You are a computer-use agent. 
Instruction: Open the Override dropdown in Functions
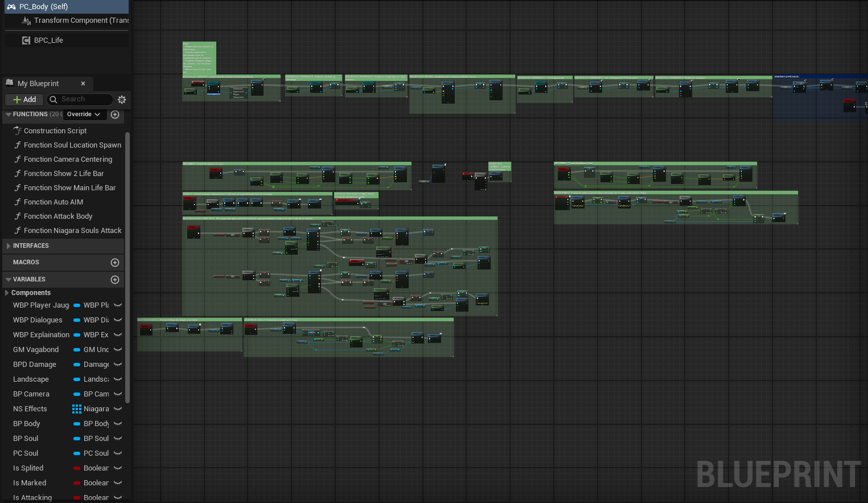point(84,114)
